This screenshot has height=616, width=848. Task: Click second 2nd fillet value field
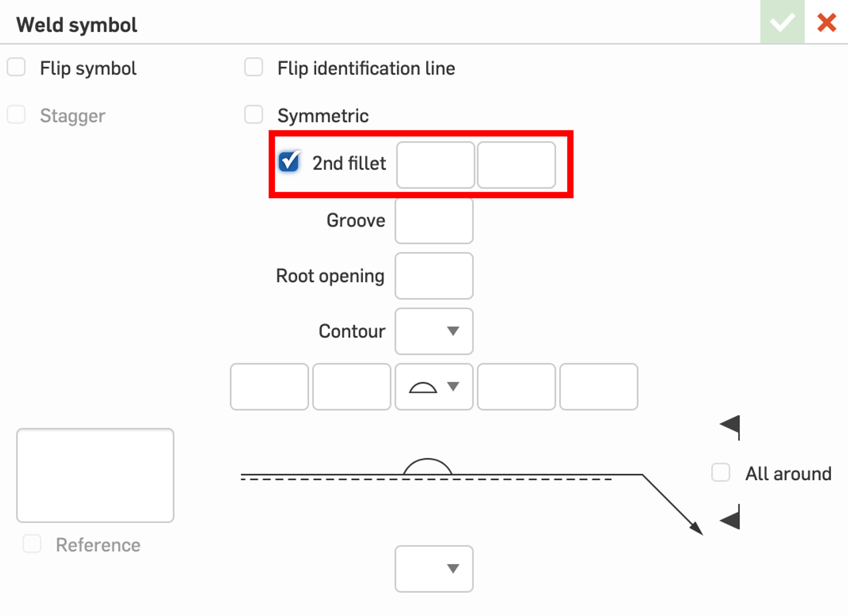pyautogui.click(x=516, y=165)
